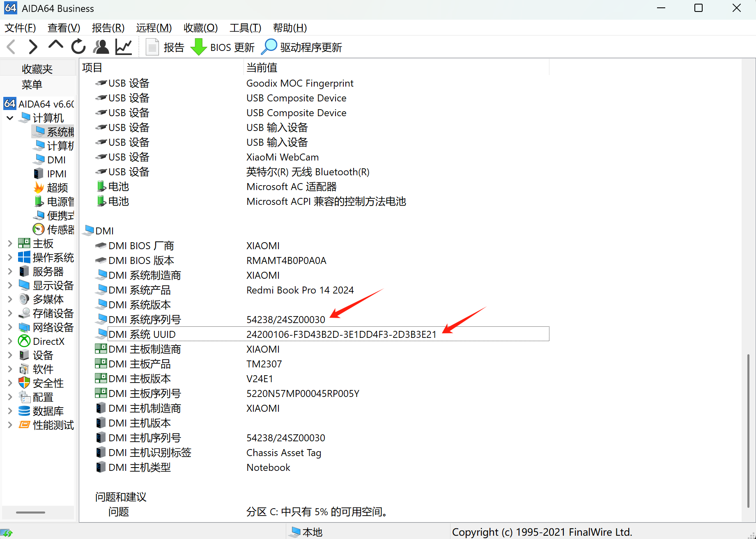Screen dimensions: 756x539
Task: Select 超频 flame icon item
Action: point(39,188)
